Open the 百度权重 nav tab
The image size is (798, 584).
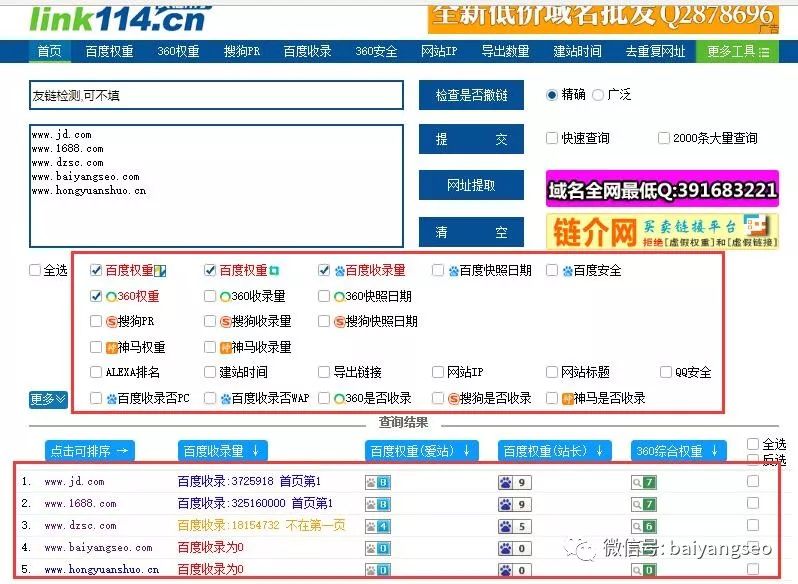point(109,51)
